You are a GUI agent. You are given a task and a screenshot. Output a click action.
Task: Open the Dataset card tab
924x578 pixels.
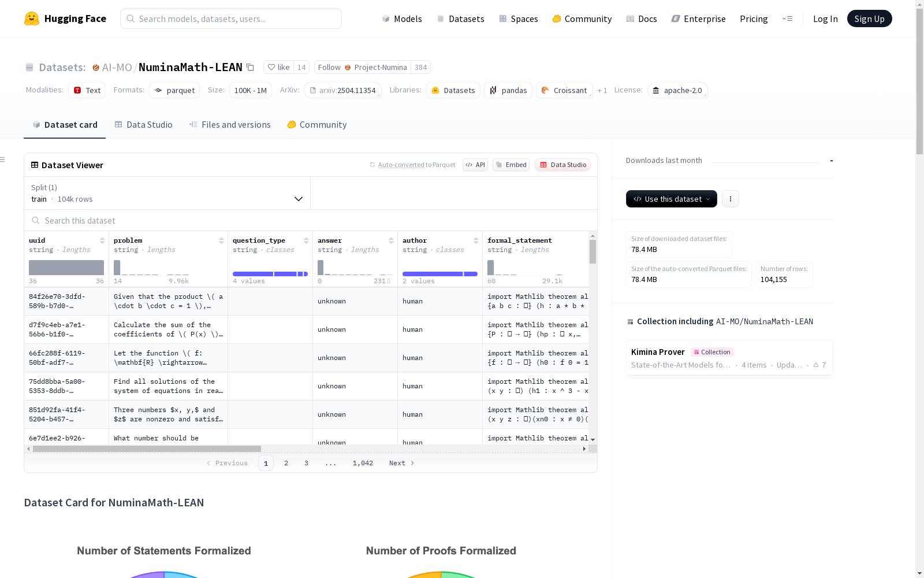(x=65, y=125)
